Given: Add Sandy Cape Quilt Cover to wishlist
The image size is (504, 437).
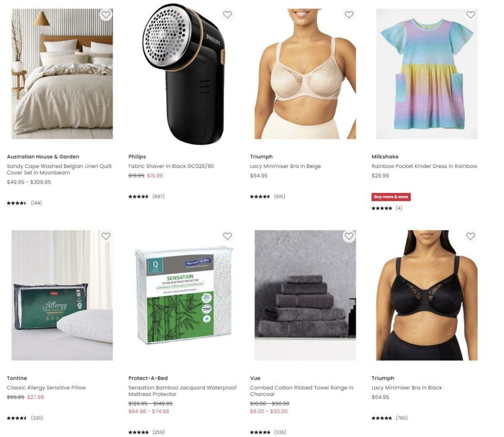Looking at the screenshot, I should coord(106,15).
